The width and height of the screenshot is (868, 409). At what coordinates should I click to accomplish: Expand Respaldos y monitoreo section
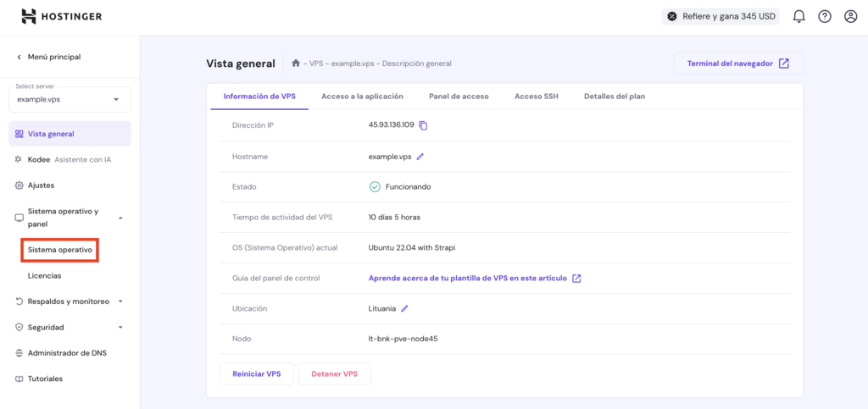tap(120, 301)
